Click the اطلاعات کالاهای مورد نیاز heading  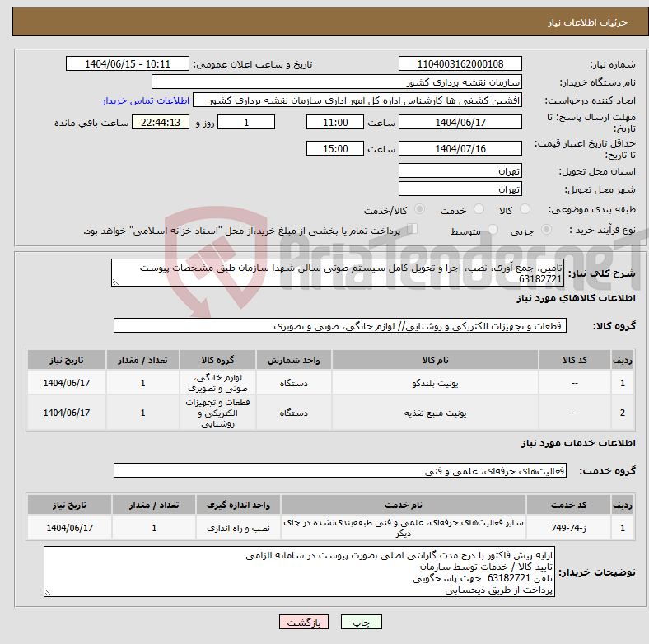[x=576, y=298]
